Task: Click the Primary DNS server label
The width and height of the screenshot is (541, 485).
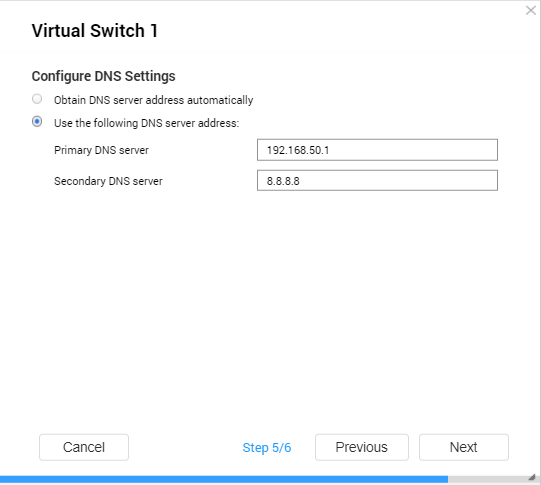Action: click(101, 150)
